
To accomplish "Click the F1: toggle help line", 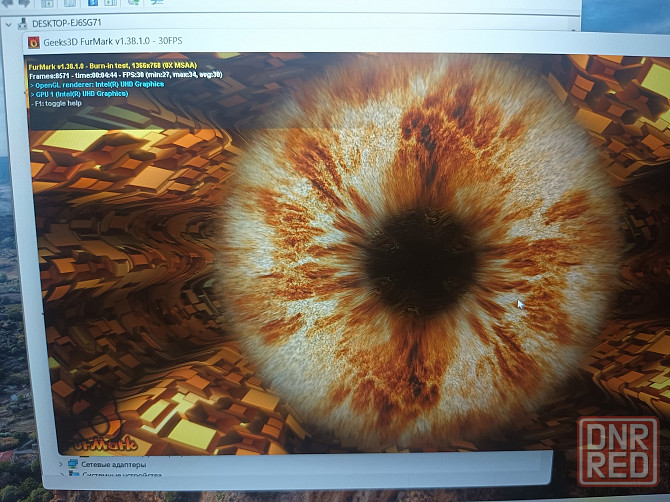I will 56,103.
